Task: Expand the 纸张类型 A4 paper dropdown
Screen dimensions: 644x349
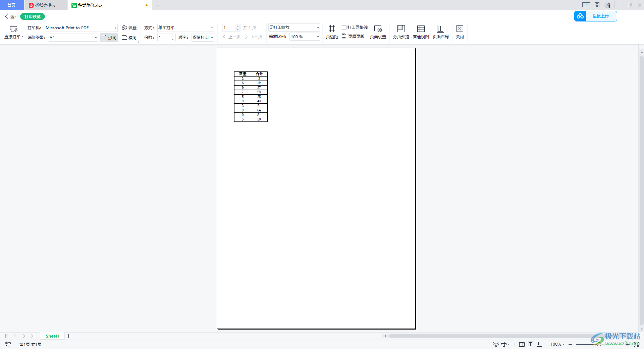Action: (x=96, y=38)
